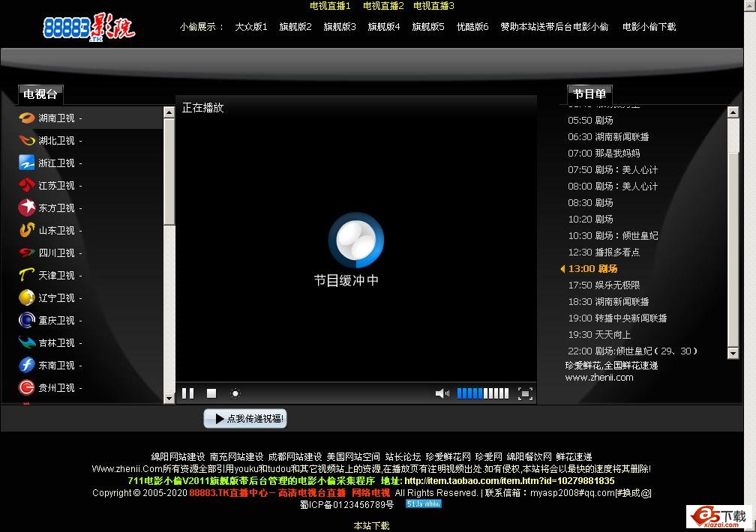Click the 吉林卫视 channel logo icon
The image size is (756, 532).
[26, 342]
